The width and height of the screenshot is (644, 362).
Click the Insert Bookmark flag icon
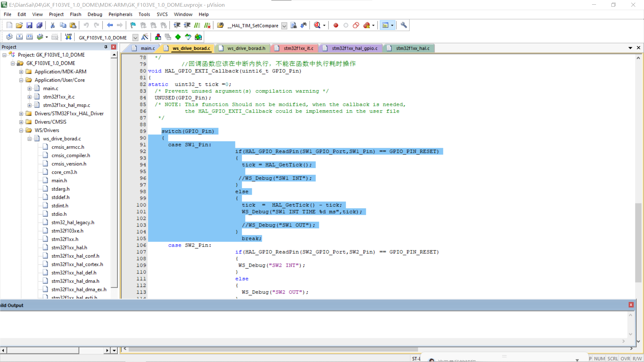click(x=133, y=25)
